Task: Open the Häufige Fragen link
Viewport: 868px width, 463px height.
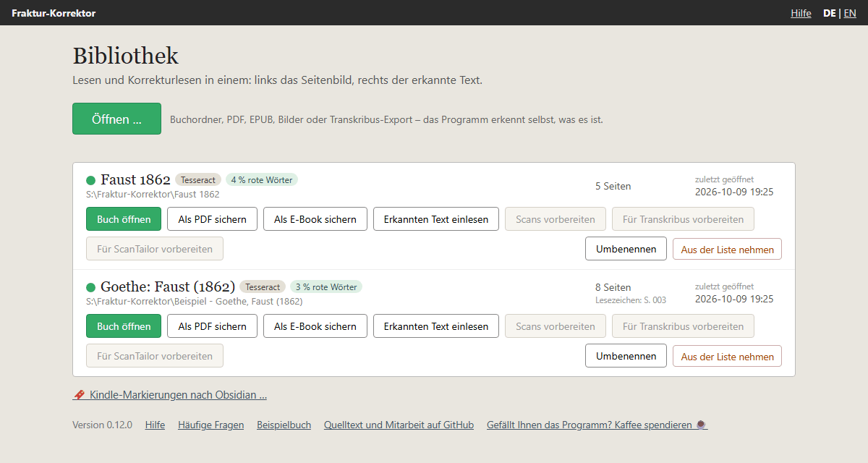Action: [211, 425]
